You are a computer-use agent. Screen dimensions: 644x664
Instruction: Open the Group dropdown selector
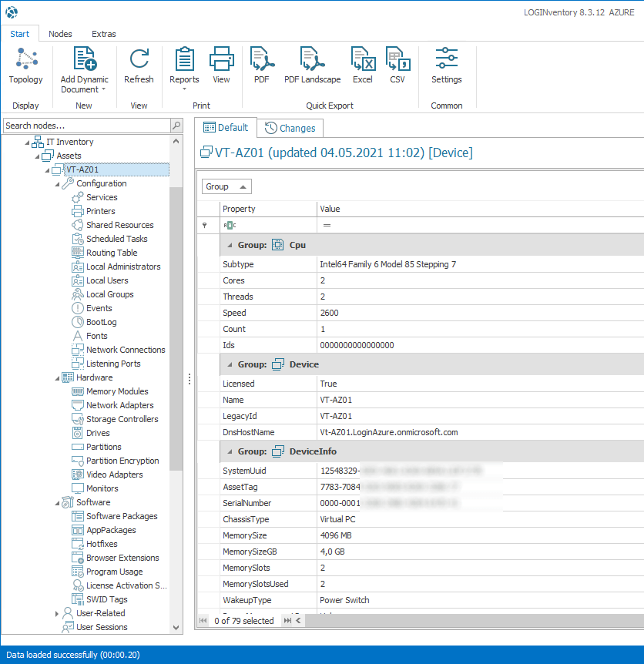226,186
